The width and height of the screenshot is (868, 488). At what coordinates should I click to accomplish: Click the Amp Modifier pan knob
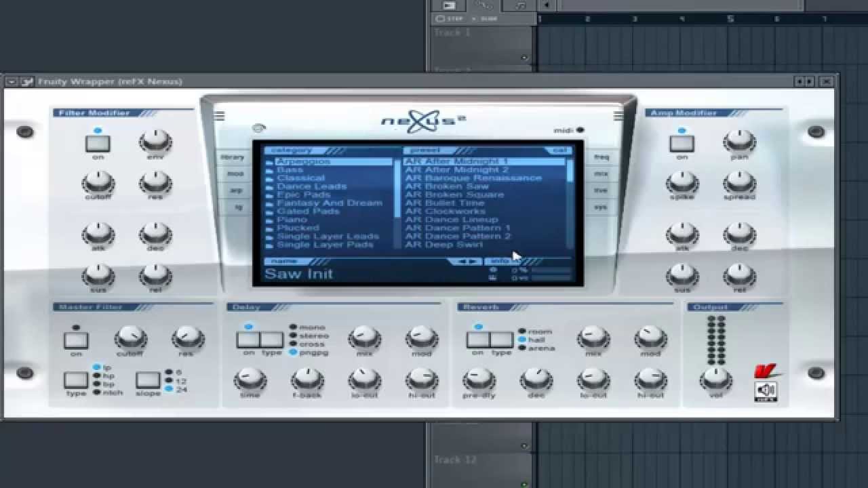pos(739,142)
